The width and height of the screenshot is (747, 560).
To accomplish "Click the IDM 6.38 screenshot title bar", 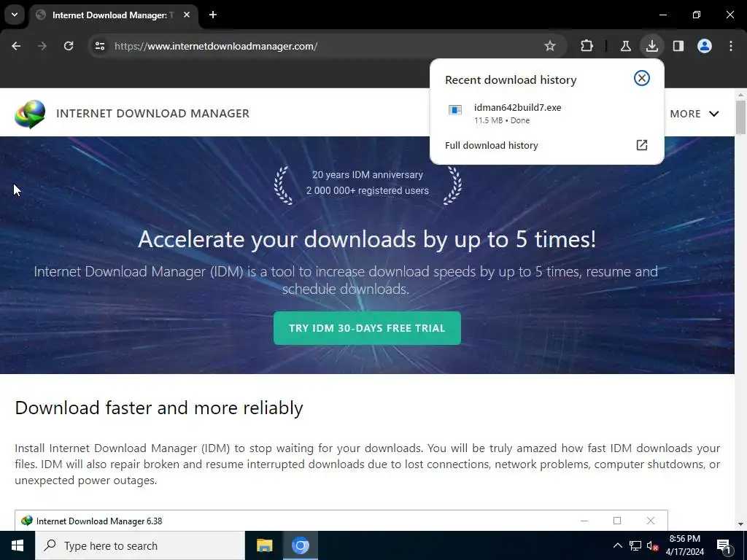I will coord(341,521).
